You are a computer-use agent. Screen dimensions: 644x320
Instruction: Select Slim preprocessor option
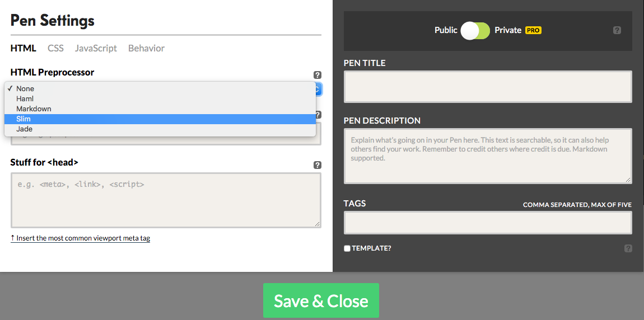pyautogui.click(x=24, y=119)
